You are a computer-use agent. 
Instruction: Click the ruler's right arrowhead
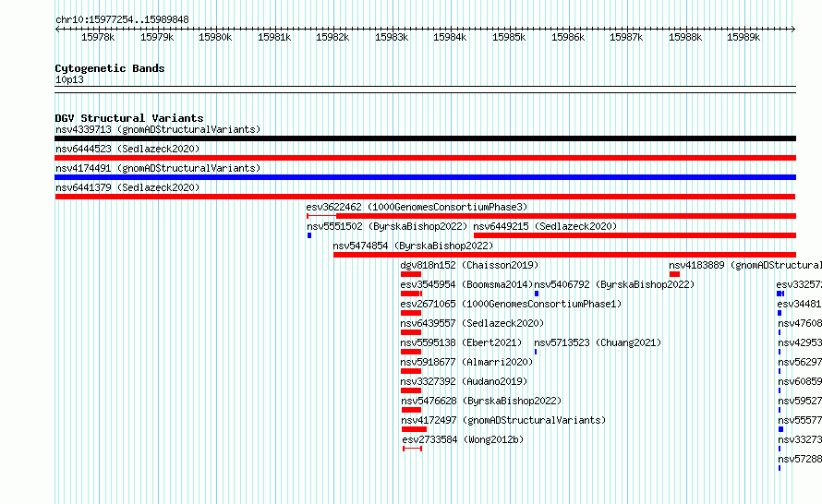[x=793, y=30]
